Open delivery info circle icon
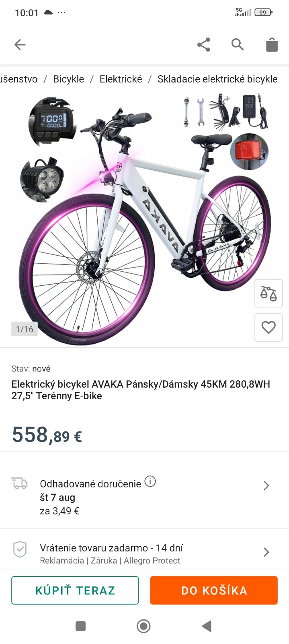The width and height of the screenshot is (289, 644). click(150, 481)
